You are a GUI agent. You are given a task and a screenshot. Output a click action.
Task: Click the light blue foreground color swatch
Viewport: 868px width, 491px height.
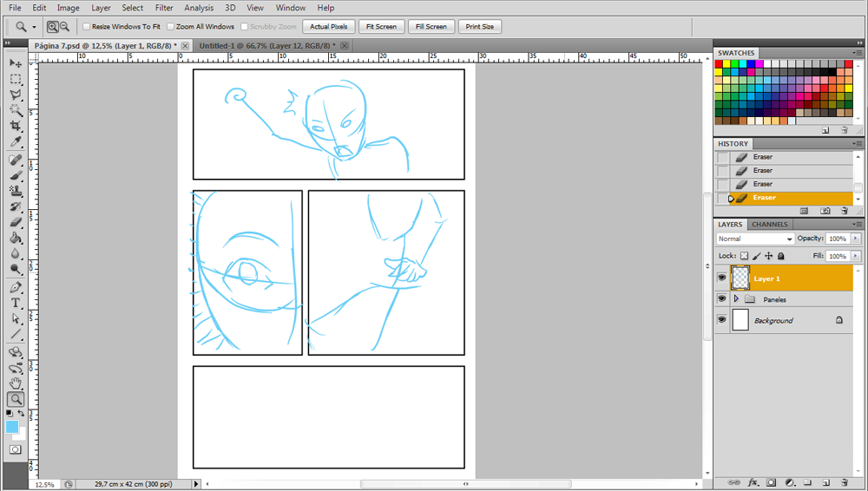(12, 428)
